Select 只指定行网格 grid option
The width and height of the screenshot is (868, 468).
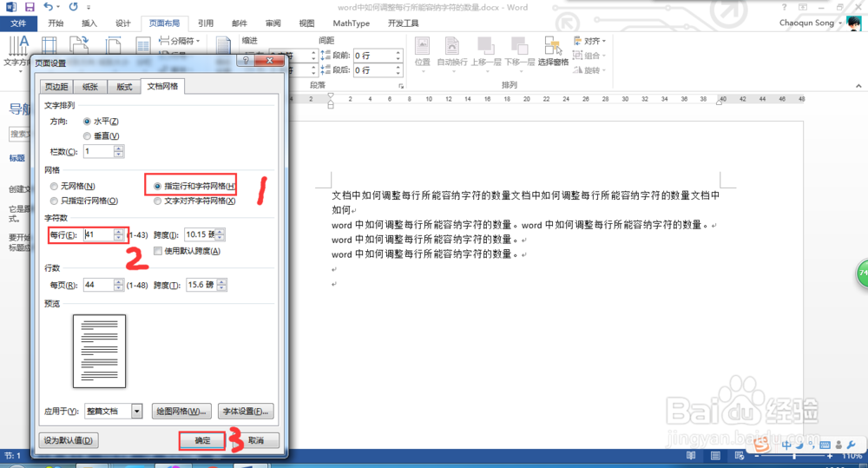point(54,201)
